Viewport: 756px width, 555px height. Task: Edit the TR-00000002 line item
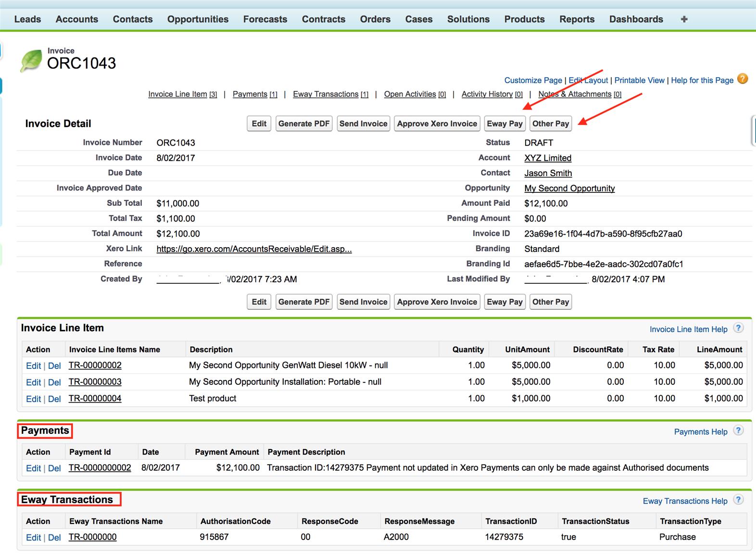pos(33,366)
